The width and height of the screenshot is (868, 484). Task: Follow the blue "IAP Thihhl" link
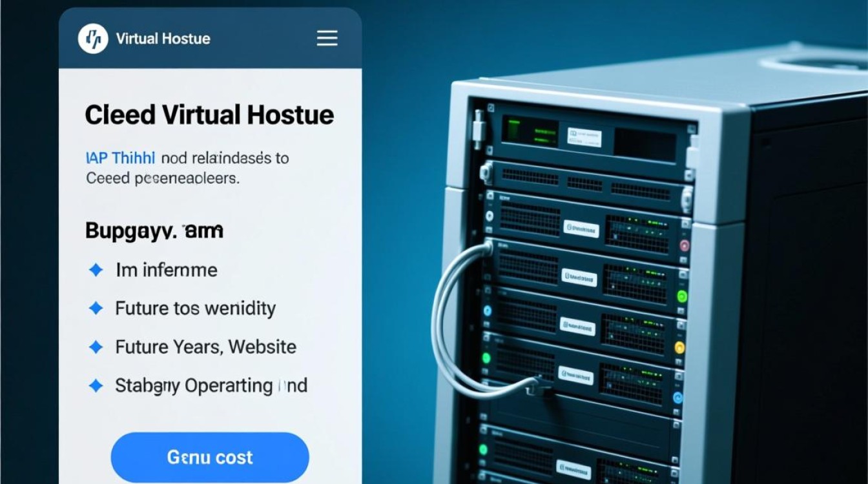coord(121,158)
